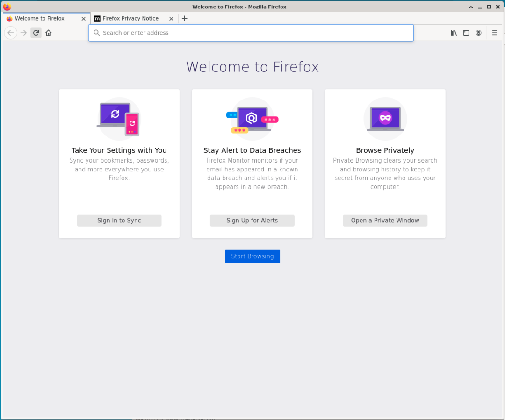Image resolution: width=505 pixels, height=420 pixels.
Task: Click the private browsing mask illustration
Action: coord(385,119)
